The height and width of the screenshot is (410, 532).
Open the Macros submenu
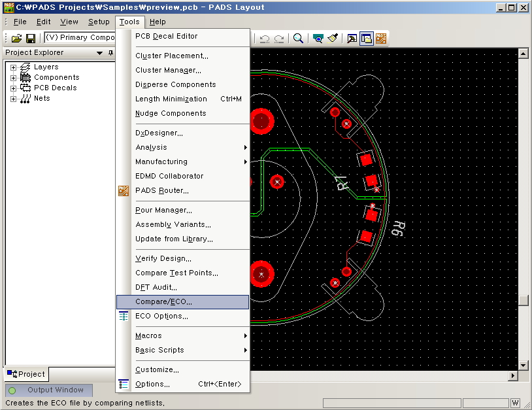pyautogui.click(x=182, y=335)
